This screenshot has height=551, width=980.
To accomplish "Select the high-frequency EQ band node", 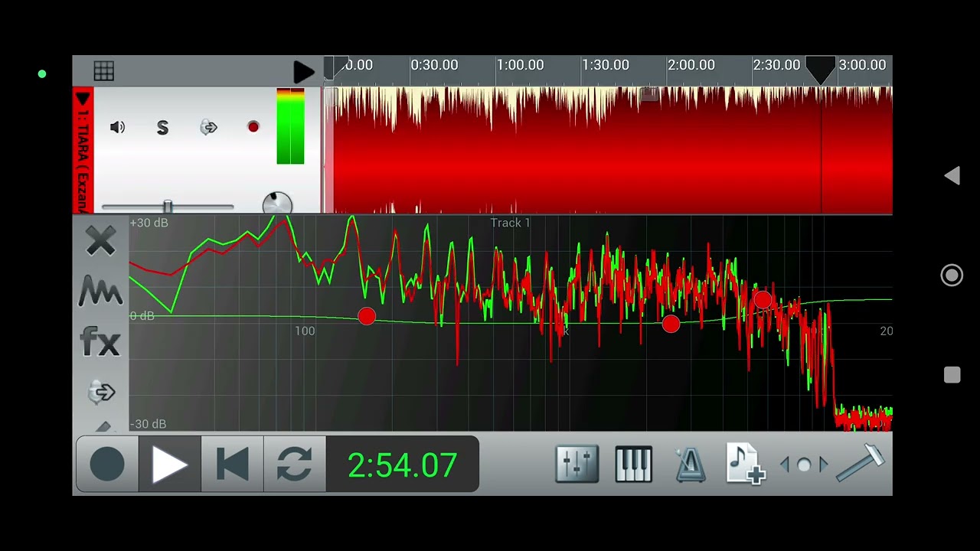I will (763, 300).
